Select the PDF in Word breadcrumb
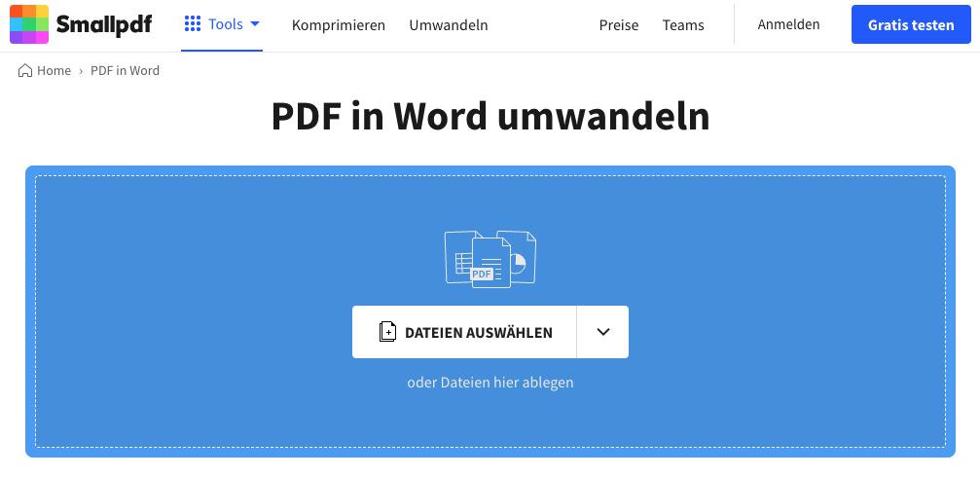 (x=125, y=71)
